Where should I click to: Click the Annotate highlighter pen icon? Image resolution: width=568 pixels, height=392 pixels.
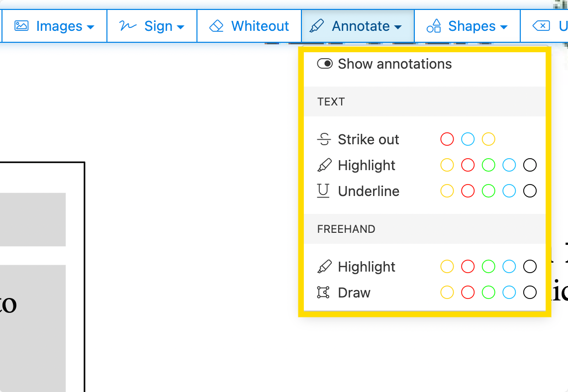click(x=316, y=26)
